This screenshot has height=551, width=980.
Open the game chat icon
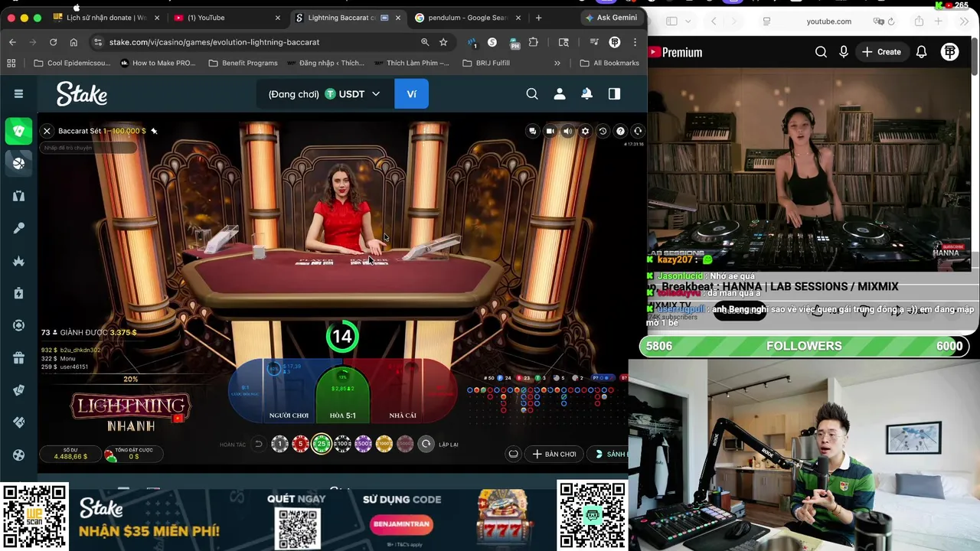coord(532,131)
